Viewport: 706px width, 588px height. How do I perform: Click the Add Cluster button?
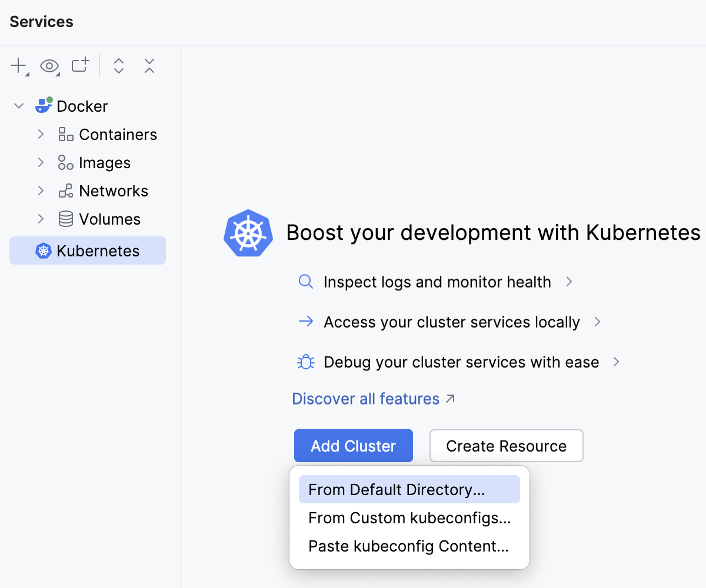tap(354, 446)
